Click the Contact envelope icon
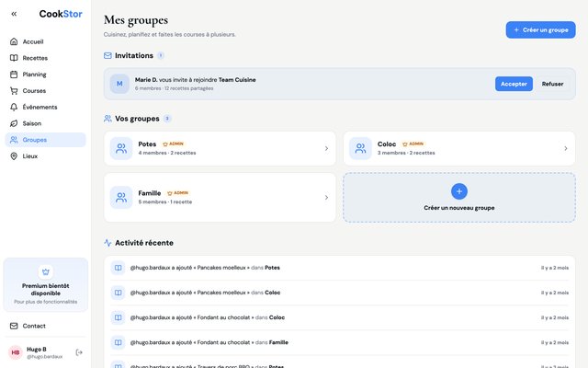 pos(14,326)
